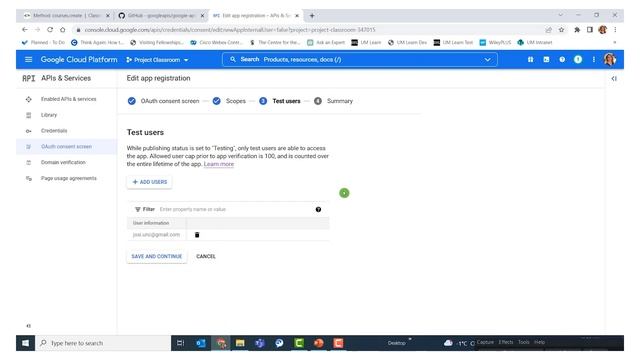The image size is (640, 360).
Task: Reload the current page
Action: [50, 30]
